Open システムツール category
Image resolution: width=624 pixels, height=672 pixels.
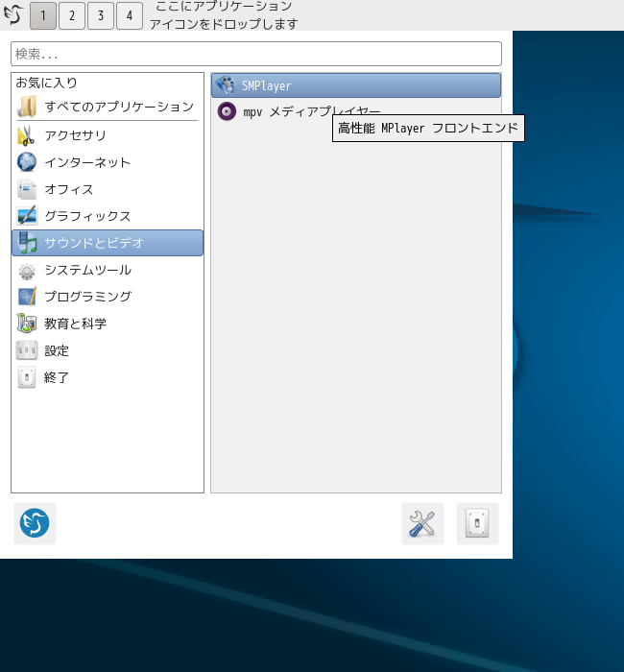(x=108, y=270)
